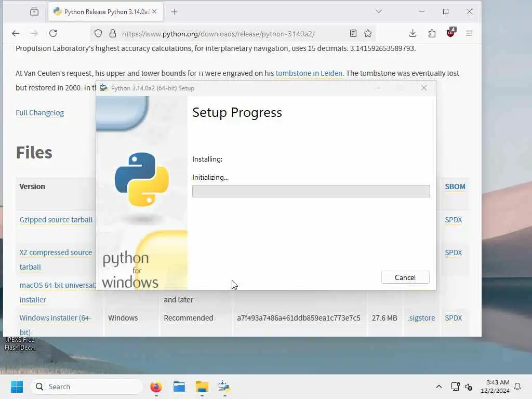Screen dimensions: 532x399
Task: Open Firefox extensions puzzle icon
Action: 432,33
